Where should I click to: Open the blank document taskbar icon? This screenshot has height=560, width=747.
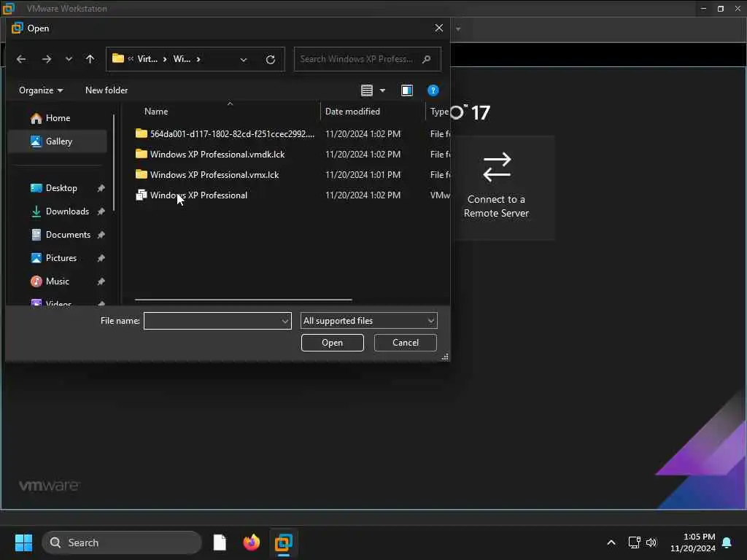pyautogui.click(x=220, y=542)
